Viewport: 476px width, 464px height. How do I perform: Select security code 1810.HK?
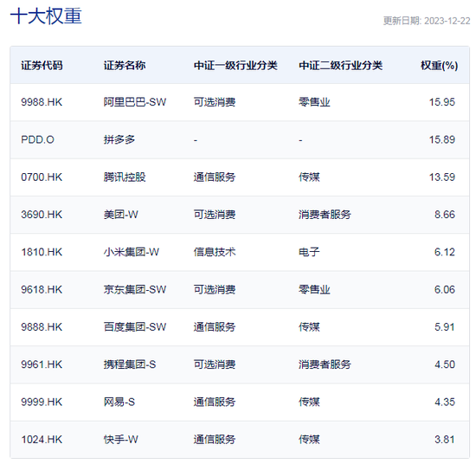(42, 252)
